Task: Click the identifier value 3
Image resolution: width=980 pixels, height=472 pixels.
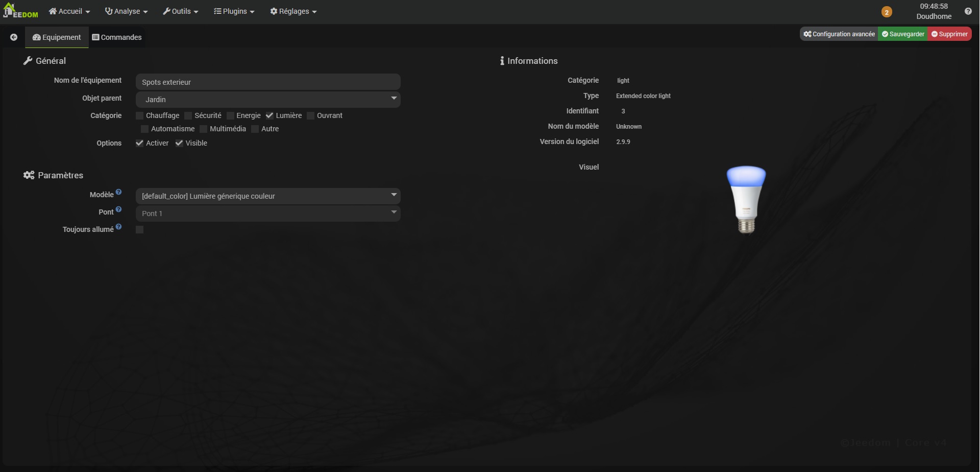Action: pos(623,111)
